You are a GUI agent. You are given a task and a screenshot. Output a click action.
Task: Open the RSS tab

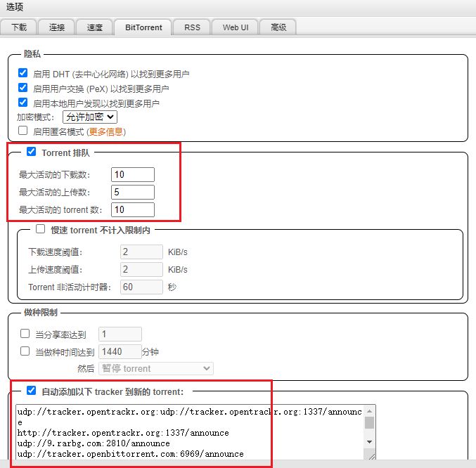click(192, 27)
